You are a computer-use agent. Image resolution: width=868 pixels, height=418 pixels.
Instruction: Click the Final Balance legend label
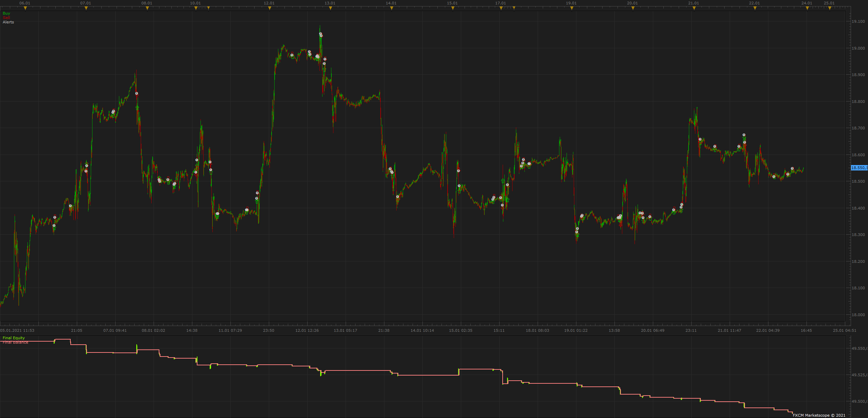click(x=15, y=342)
